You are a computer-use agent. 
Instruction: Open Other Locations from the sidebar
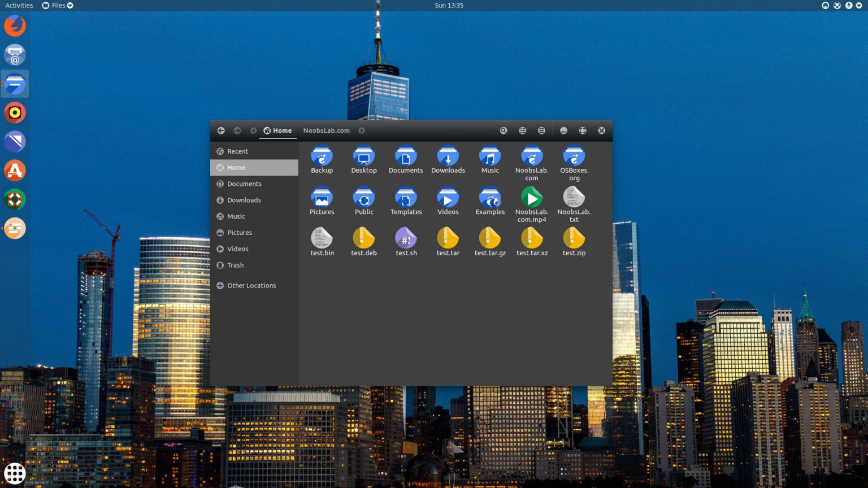251,285
